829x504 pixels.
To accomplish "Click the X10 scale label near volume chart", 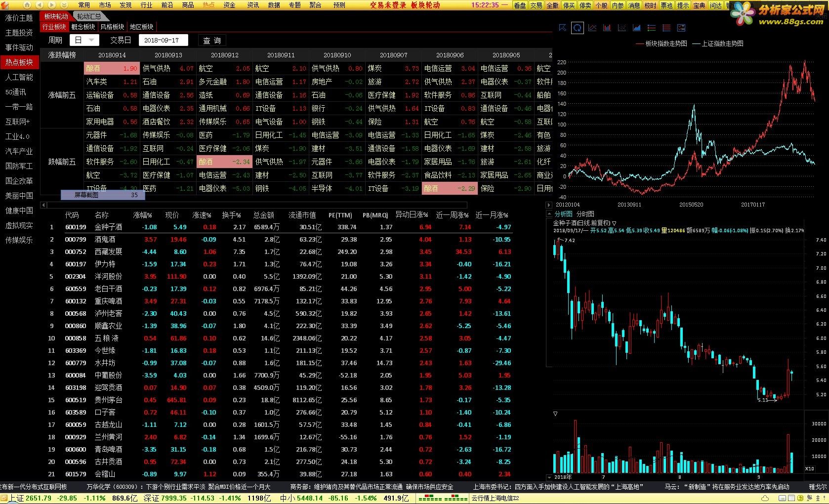I will pos(809,468).
